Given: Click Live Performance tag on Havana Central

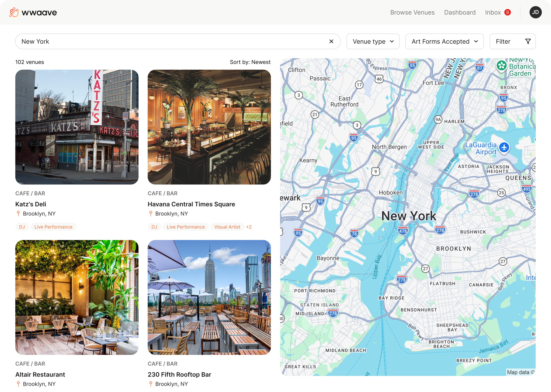Looking at the screenshot, I should (186, 227).
